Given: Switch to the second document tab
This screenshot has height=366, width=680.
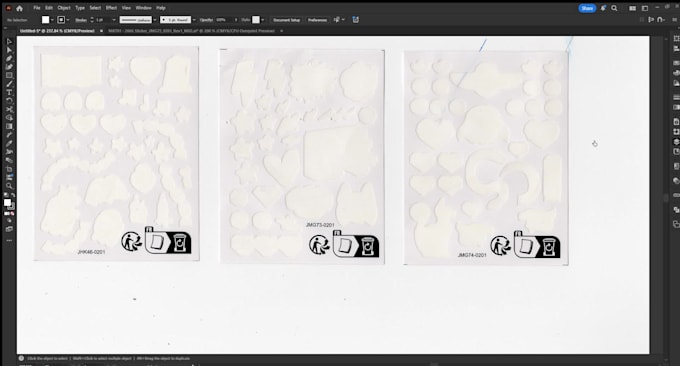Looking at the screenshot, I should click(191, 31).
